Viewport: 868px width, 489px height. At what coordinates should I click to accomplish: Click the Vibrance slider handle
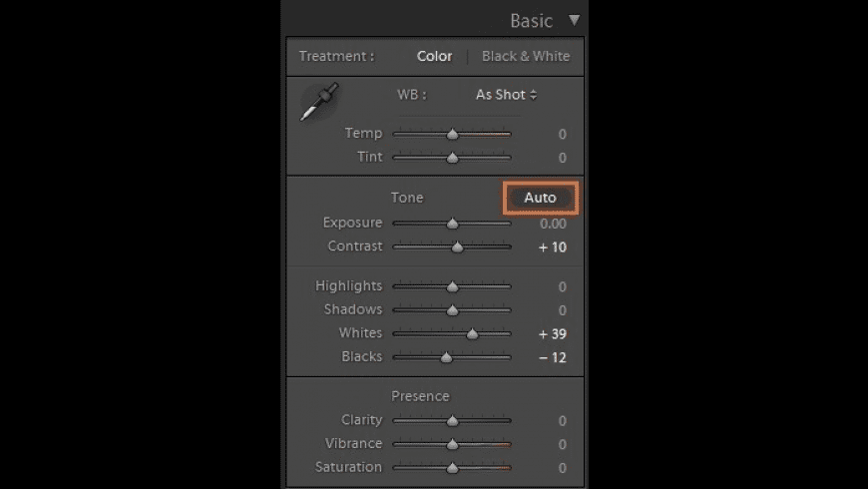point(452,444)
